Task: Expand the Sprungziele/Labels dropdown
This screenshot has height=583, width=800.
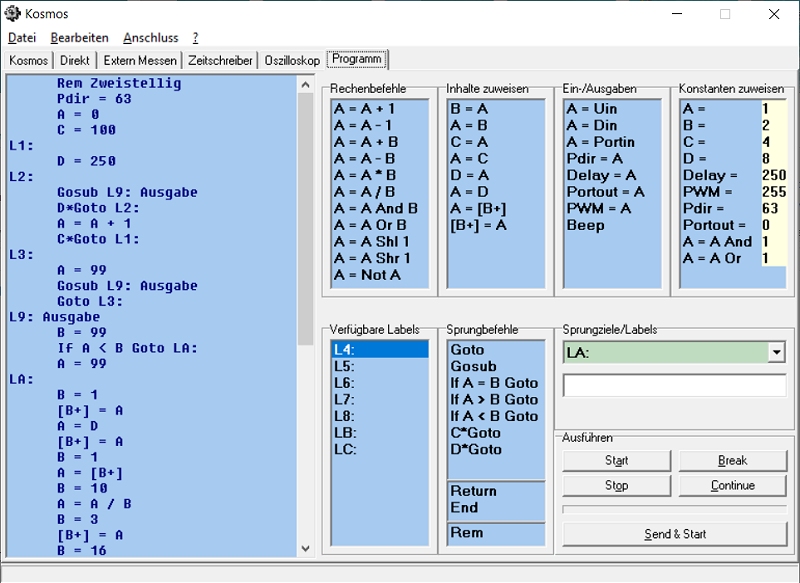Action: [776, 352]
